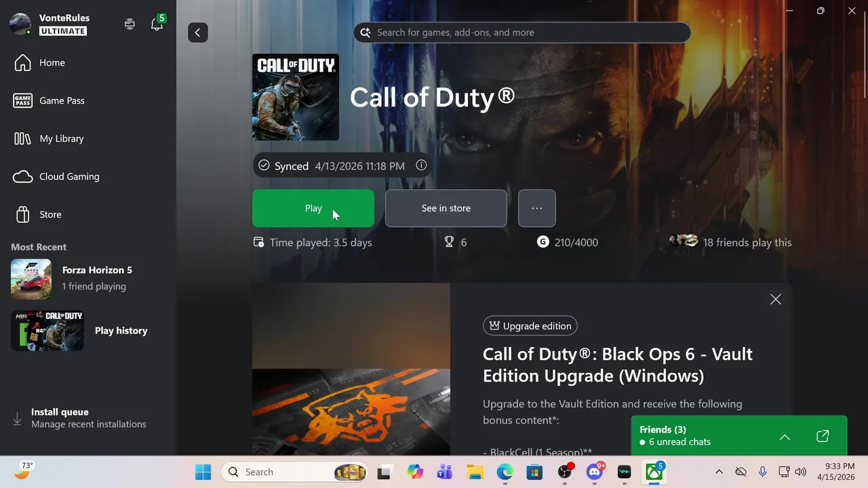Click Friends (3) unread chats header
This screenshot has width=868, height=488.
pyautogui.click(x=675, y=436)
